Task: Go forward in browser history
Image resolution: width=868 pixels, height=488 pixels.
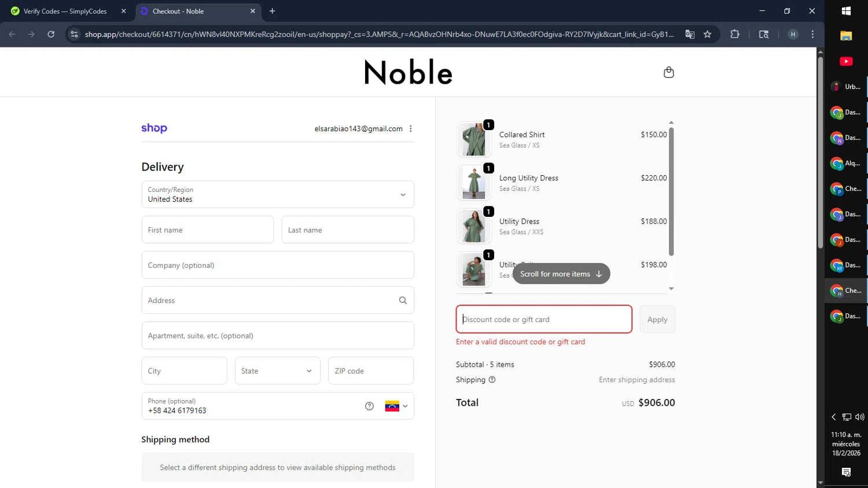Action: pyautogui.click(x=31, y=34)
